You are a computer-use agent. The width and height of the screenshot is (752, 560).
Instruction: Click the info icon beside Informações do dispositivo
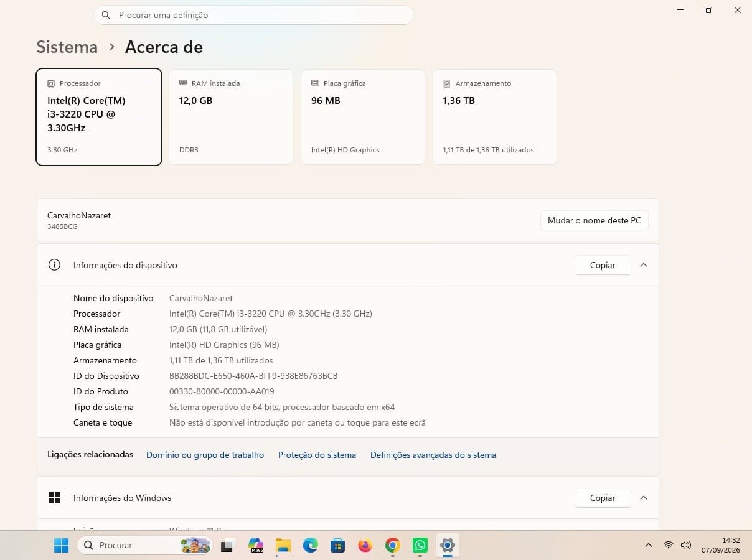[54, 265]
